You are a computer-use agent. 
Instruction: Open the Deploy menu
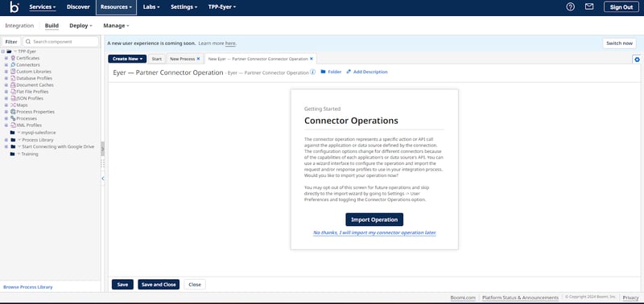[x=80, y=26]
